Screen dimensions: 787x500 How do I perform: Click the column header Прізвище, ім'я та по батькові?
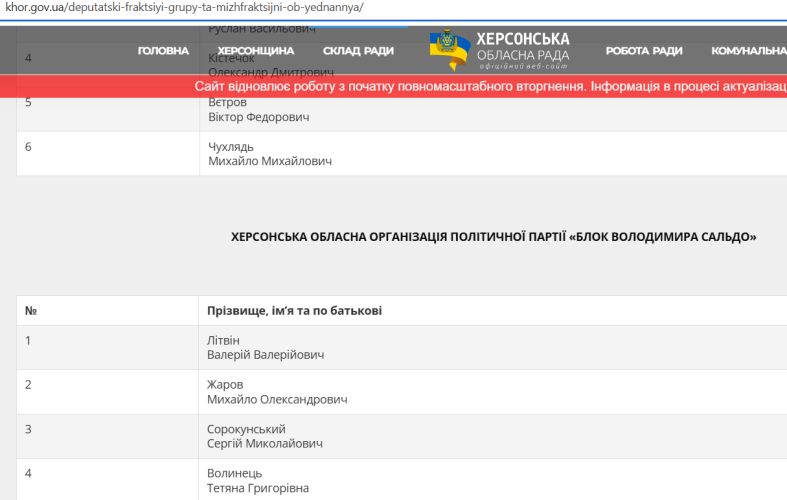(295, 311)
